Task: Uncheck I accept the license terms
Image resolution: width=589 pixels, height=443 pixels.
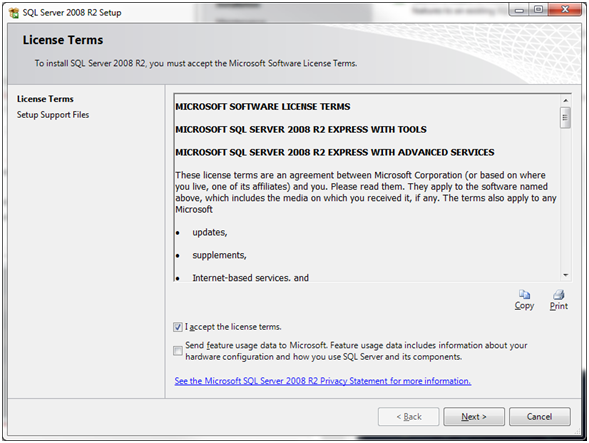Action: [x=178, y=327]
